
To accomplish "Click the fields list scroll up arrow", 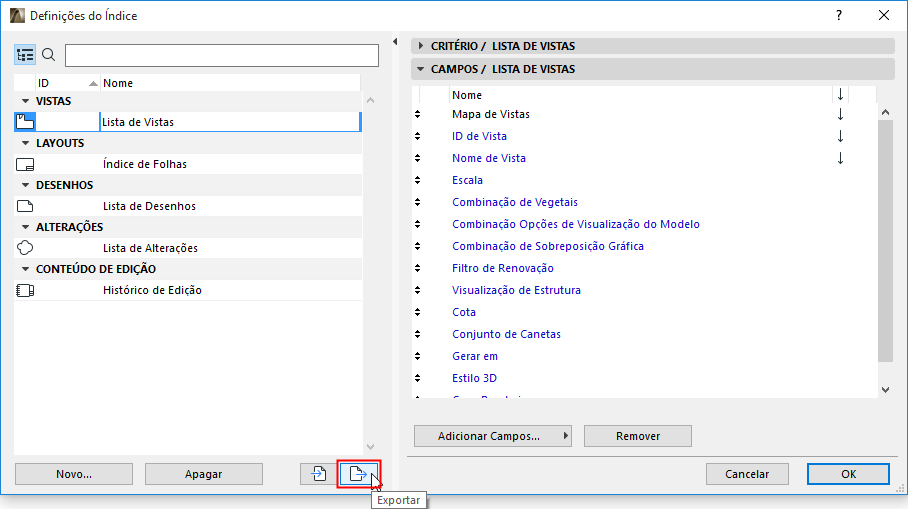I will [x=885, y=112].
